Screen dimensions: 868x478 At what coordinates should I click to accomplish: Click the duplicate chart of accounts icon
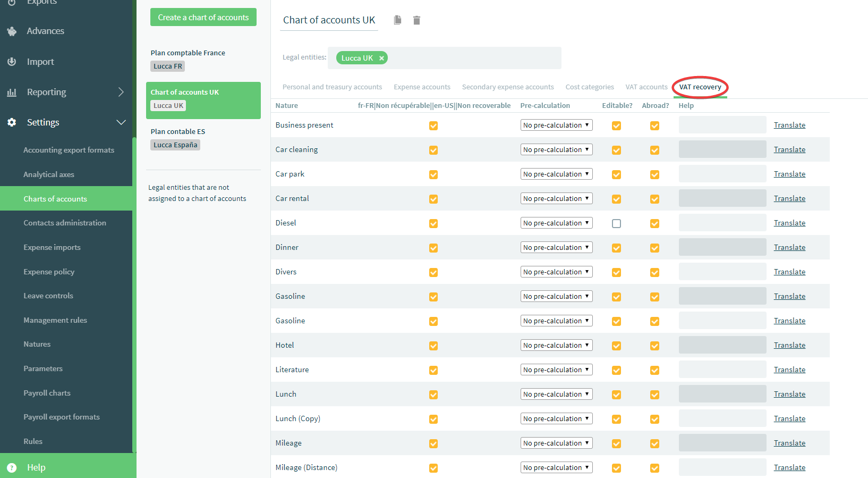click(x=397, y=20)
